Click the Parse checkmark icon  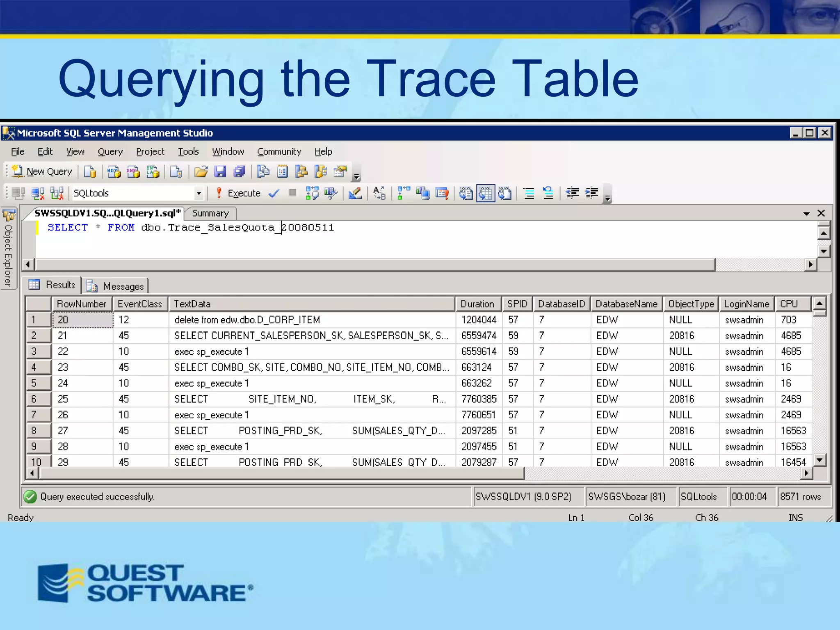(274, 193)
